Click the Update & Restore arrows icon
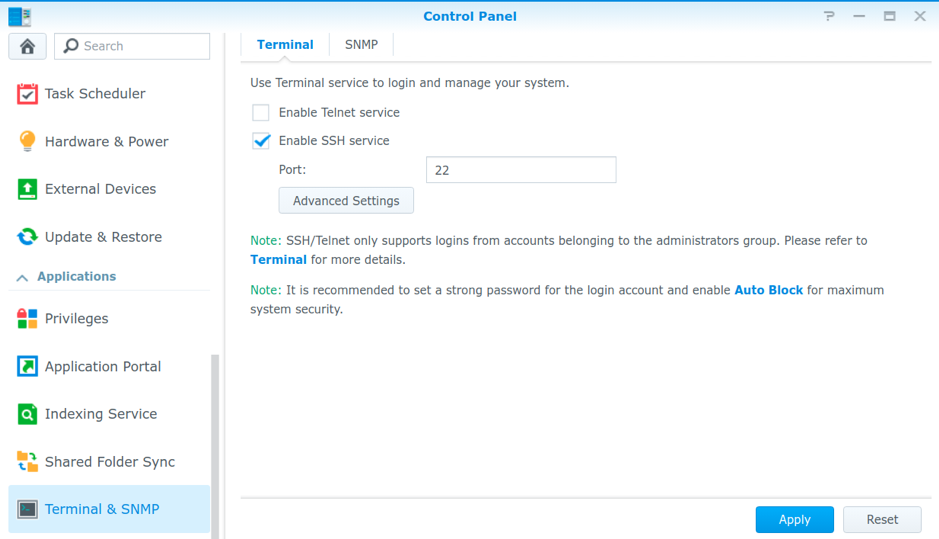The image size is (939, 539). [27, 237]
